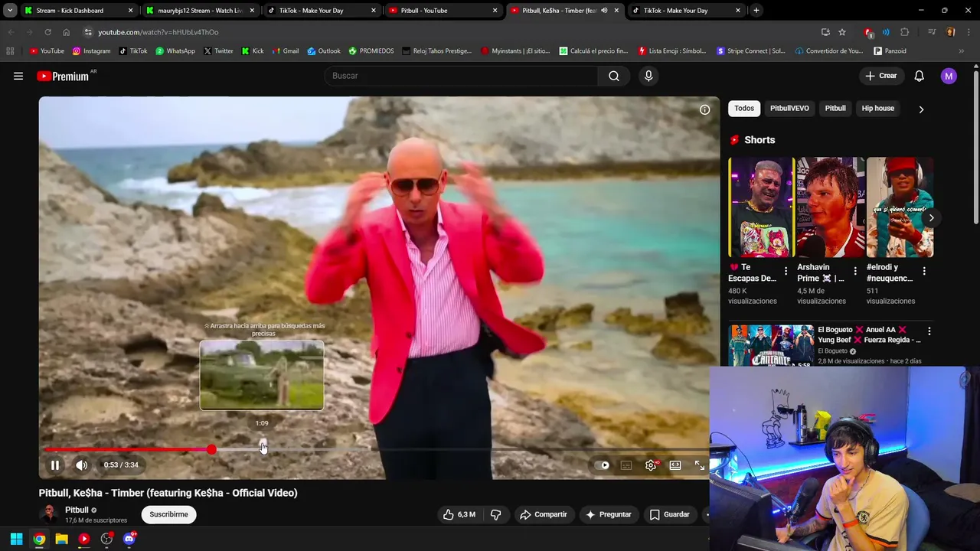Subscribe with the Suscribirme button
The height and width of the screenshot is (551, 980).
[x=168, y=514]
